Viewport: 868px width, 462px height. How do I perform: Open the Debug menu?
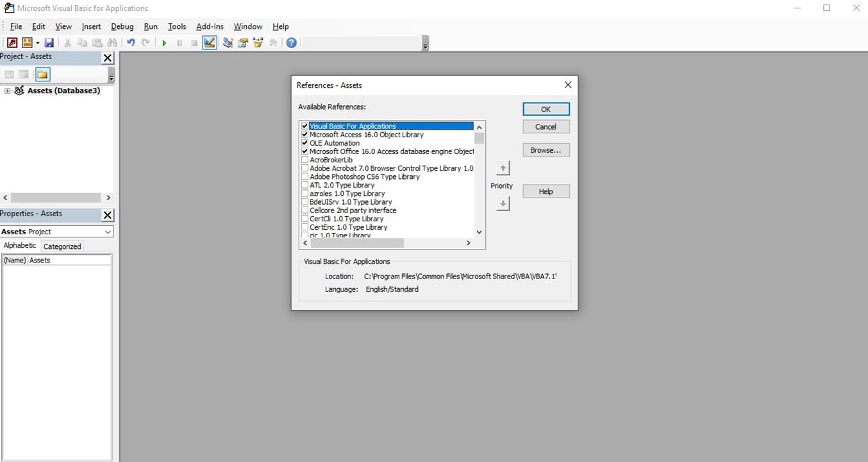click(x=122, y=26)
